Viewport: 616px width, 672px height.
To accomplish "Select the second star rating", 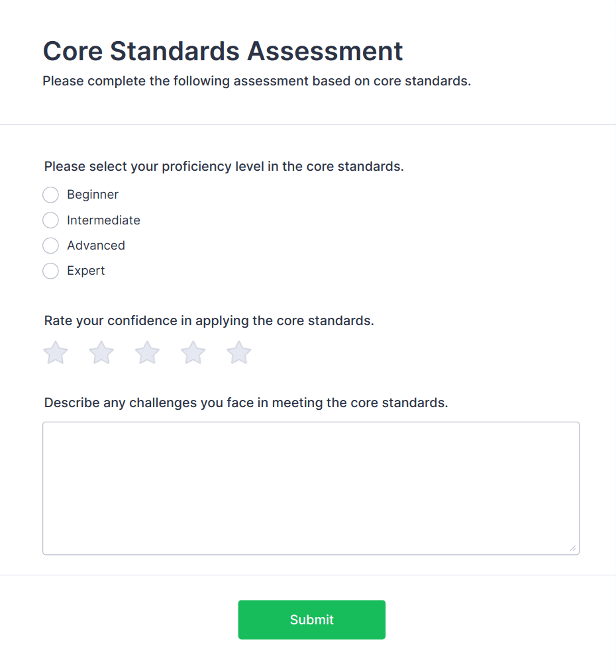I will pos(101,353).
